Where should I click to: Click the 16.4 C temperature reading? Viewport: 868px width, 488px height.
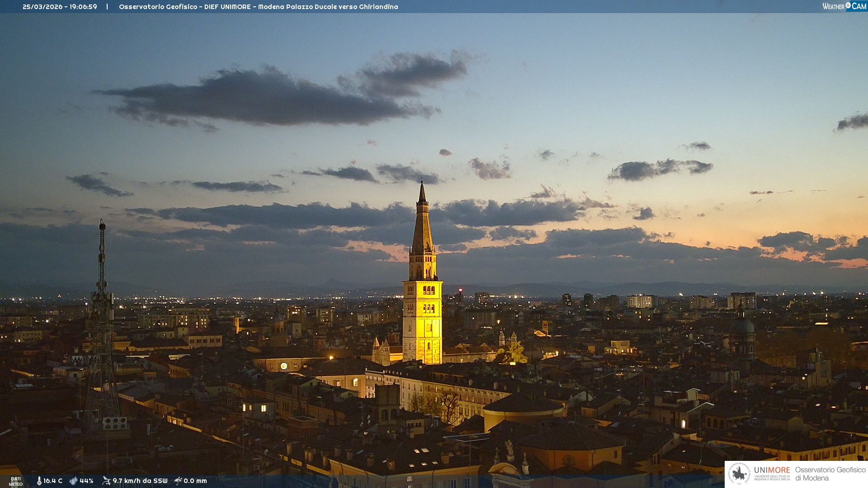tap(53, 481)
